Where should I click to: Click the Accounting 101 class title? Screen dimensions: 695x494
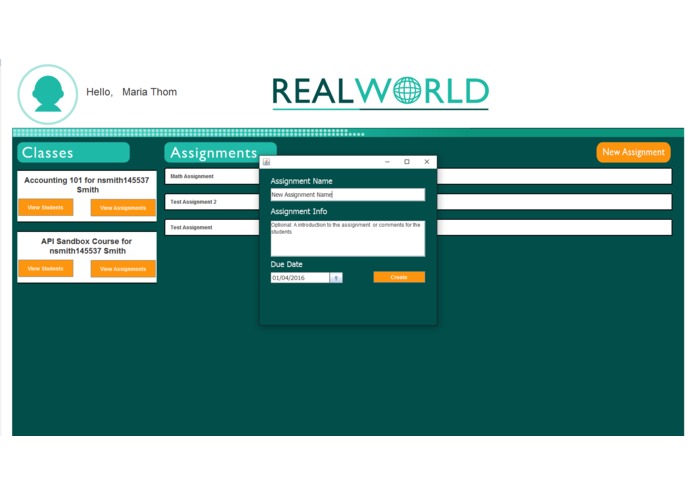(x=87, y=185)
